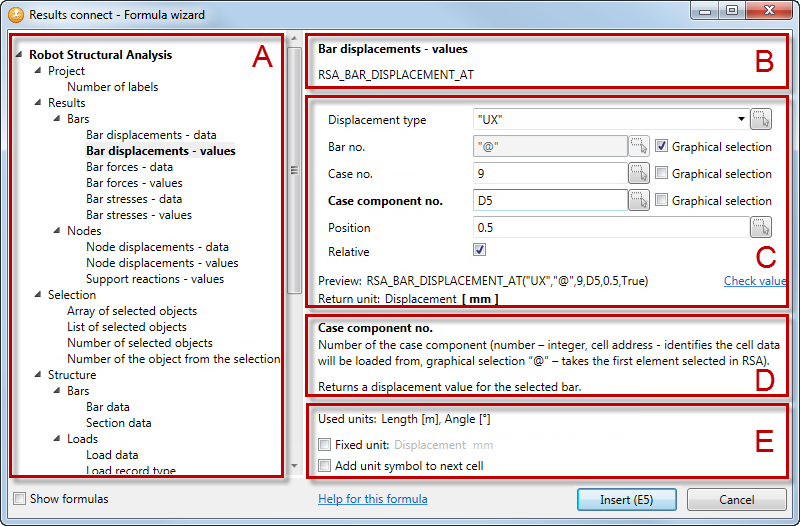The image size is (800, 526).
Task: Select Bar forces - data item
Action: coord(130,167)
